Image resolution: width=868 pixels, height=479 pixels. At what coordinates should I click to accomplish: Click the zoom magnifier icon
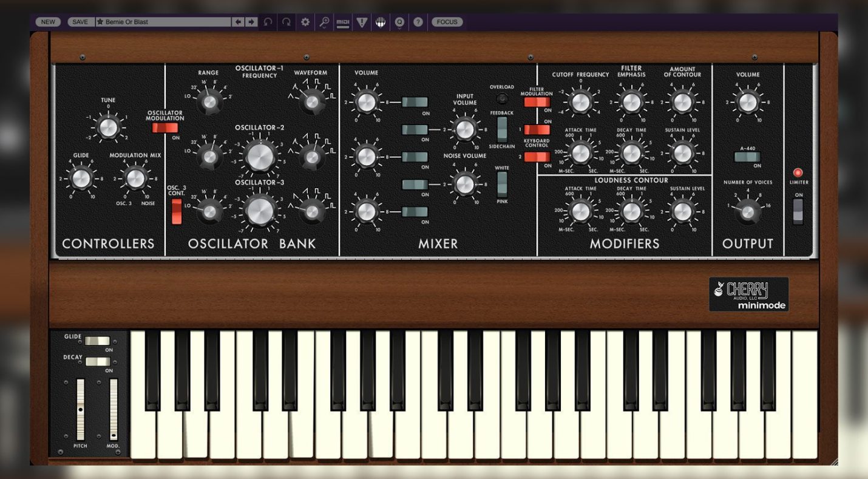[x=325, y=20]
